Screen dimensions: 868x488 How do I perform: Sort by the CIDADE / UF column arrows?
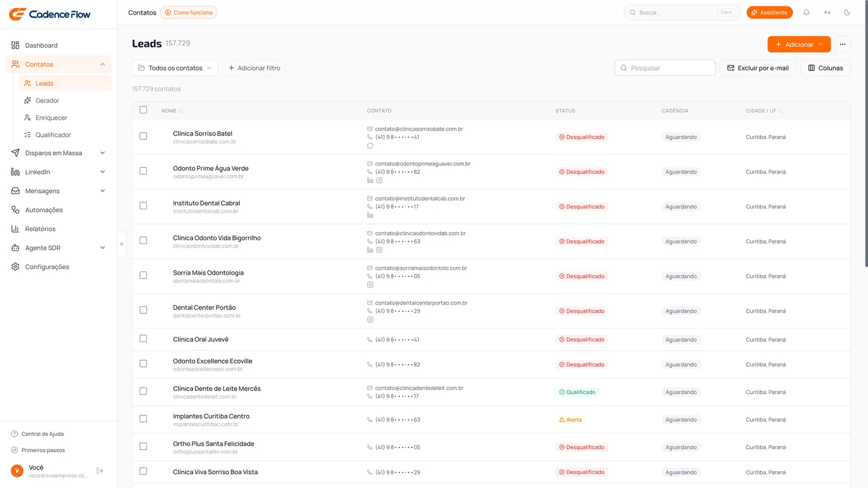point(781,111)
